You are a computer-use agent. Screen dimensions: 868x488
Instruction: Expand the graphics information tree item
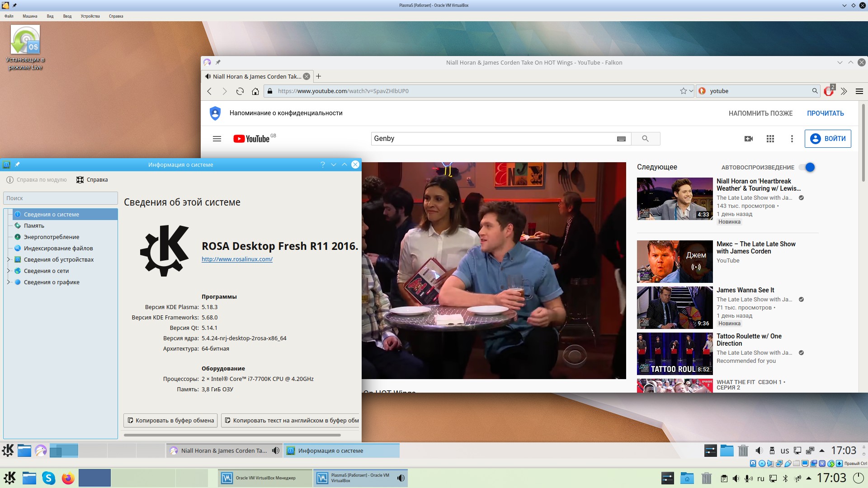(x=8, y=282)
